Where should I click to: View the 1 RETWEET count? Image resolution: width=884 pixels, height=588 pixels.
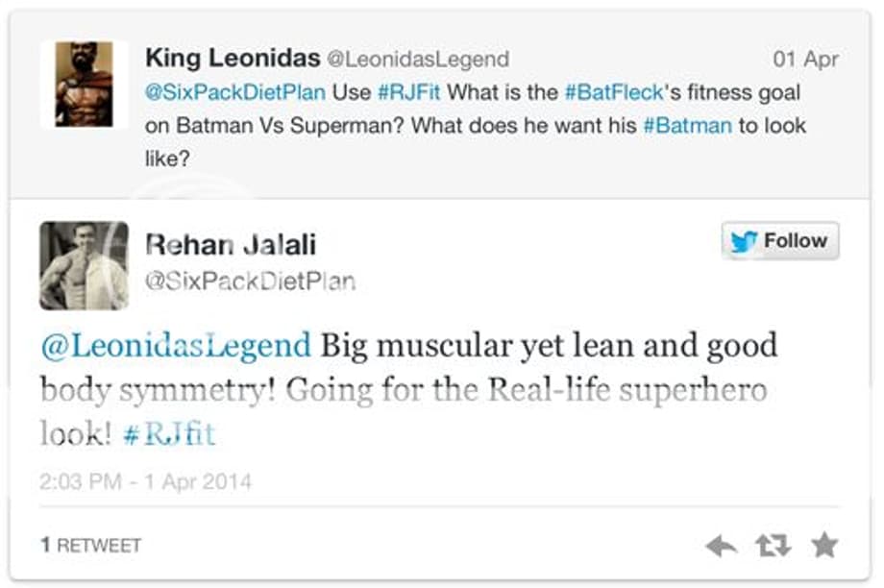point(91,545)
